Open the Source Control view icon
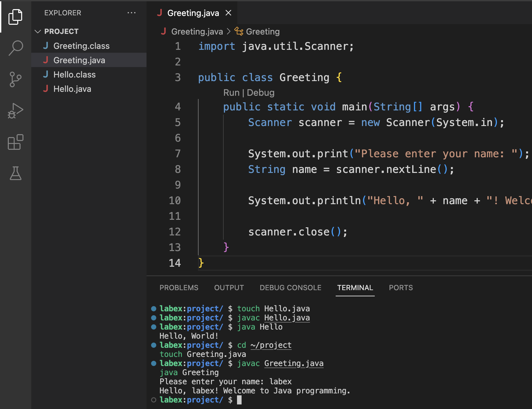Image resolution: width=532 pixels, height=409 pixels. pyautogui.click(x=15, y=79)
